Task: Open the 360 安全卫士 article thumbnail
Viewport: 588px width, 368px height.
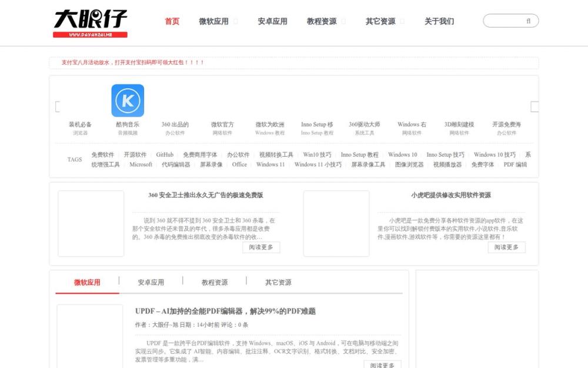Action: click(91, 224)
